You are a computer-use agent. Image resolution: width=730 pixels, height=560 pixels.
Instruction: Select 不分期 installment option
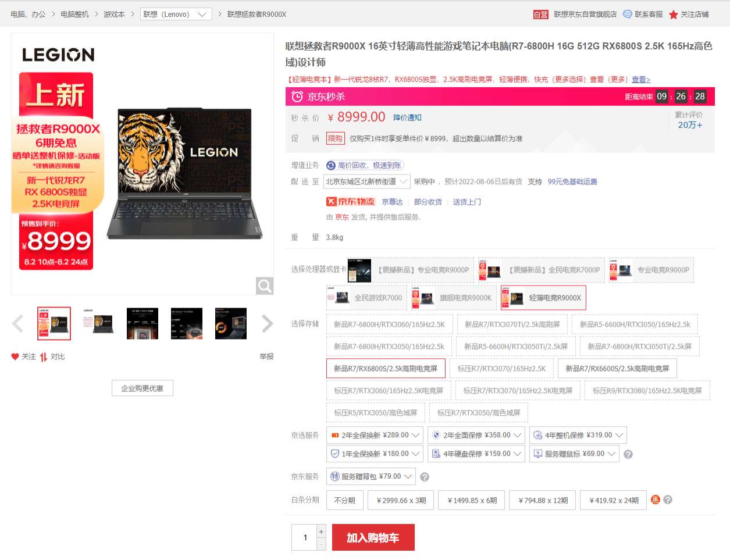(345, 500)
